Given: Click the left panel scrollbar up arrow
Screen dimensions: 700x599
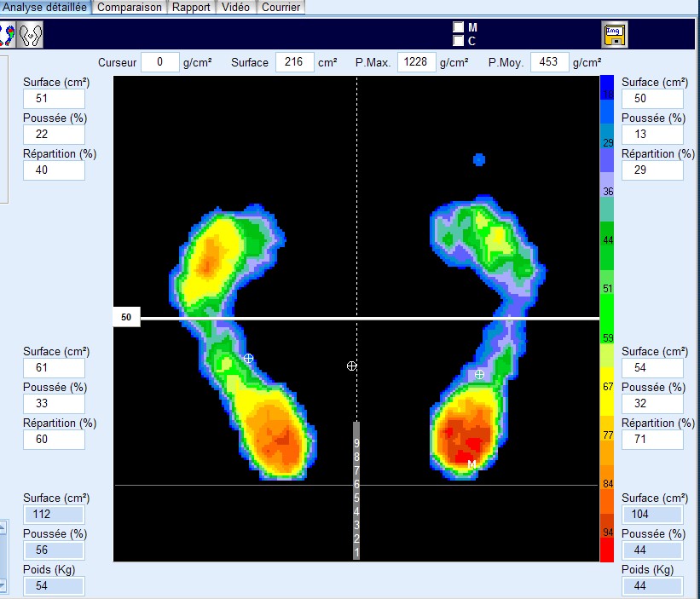Looking at the screenshot, I should 2,528.
